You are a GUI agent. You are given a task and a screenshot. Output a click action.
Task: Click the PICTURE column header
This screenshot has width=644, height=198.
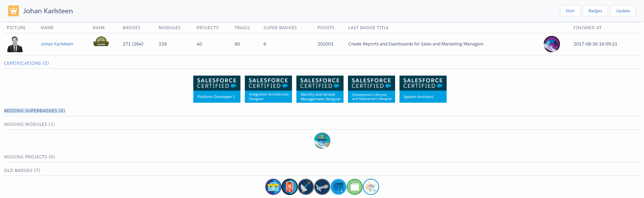tap(16, 28)
